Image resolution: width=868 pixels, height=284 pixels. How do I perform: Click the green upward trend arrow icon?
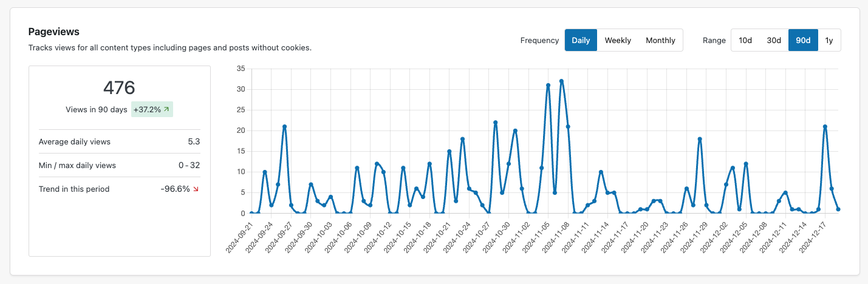click(x=166, y=110)
